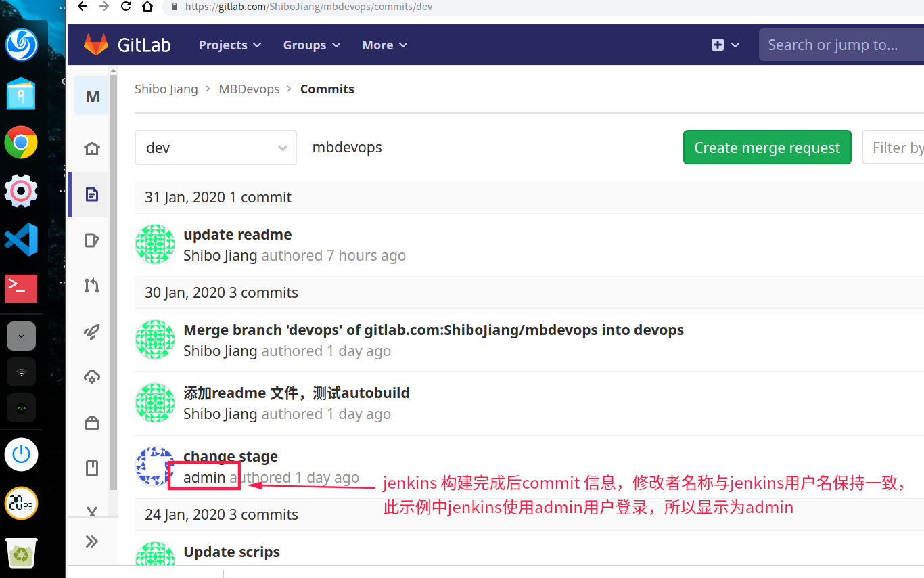Screen dimensions: 924x578
Task: Click Shibo Jiang author of Merge branch commit
Action: 221,351
